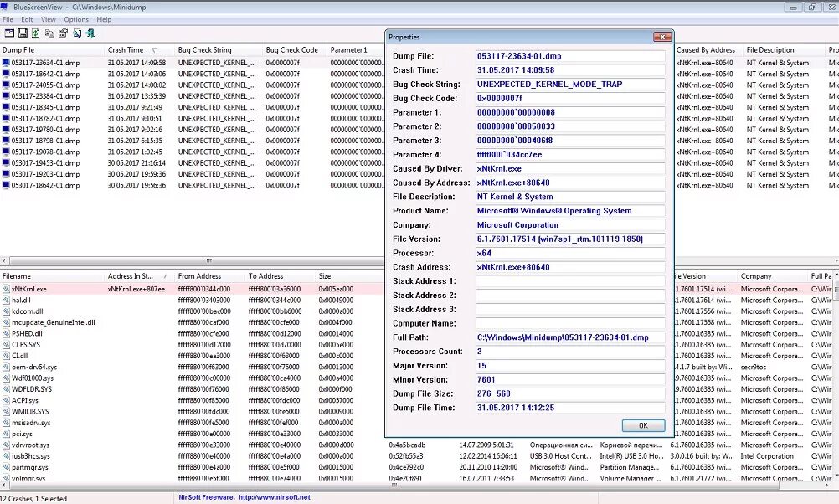The image size is (839, 504).
Task: Open the Edit menu
Action: [27, 19]
